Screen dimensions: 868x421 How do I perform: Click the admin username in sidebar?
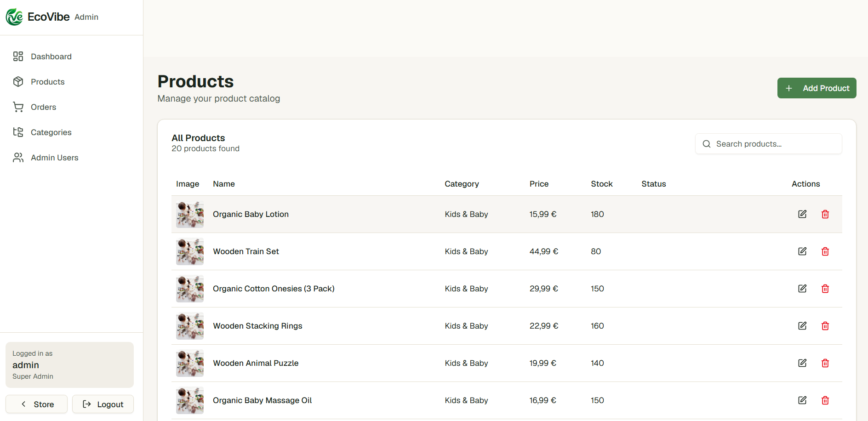point(26,365)
